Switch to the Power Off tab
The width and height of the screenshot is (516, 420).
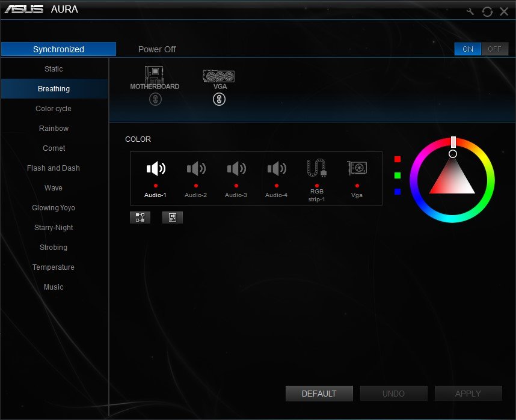(157, 49)
